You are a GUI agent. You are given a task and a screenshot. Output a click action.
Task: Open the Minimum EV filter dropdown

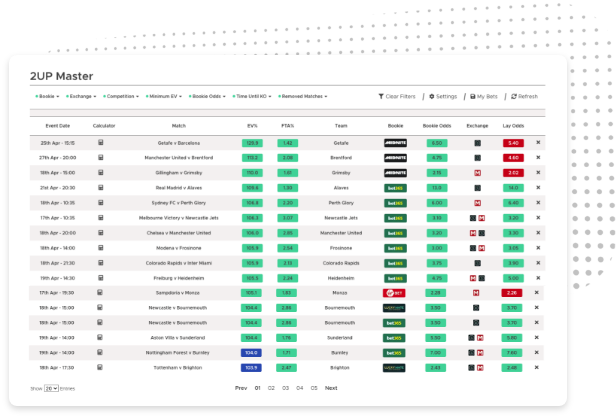pyautogui.click(x=164, y=96)
